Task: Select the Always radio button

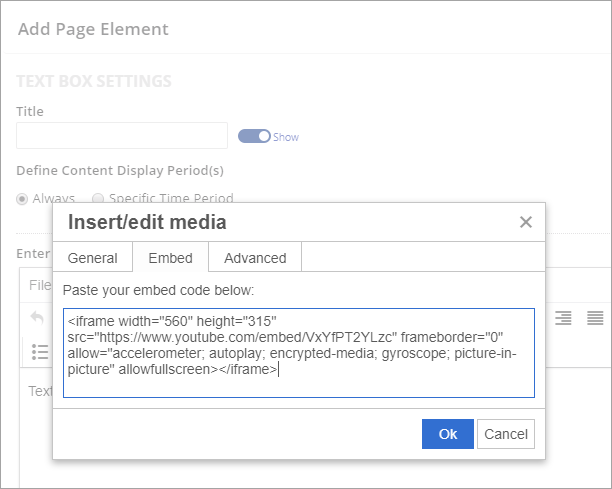Action: pos(23,198)
